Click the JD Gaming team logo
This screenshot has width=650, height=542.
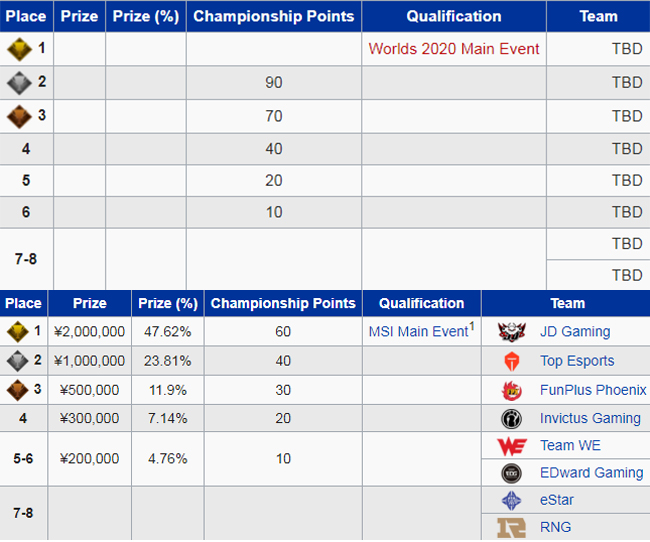click(512, 332)
